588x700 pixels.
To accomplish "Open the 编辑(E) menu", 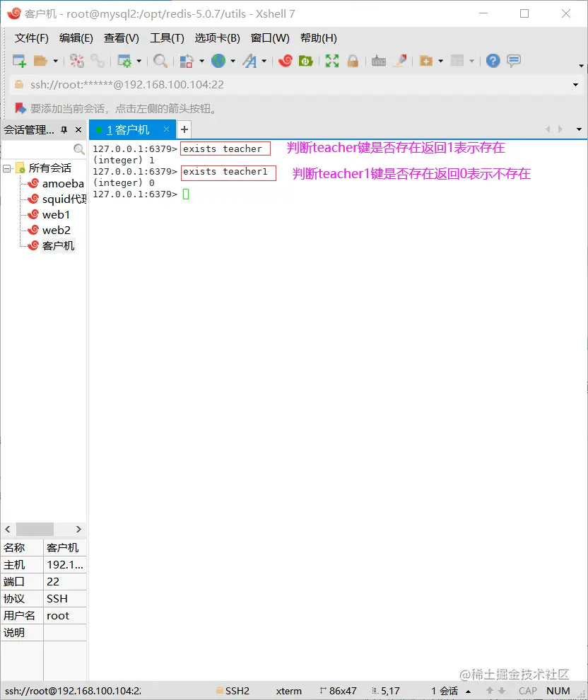I will point(76,38).
